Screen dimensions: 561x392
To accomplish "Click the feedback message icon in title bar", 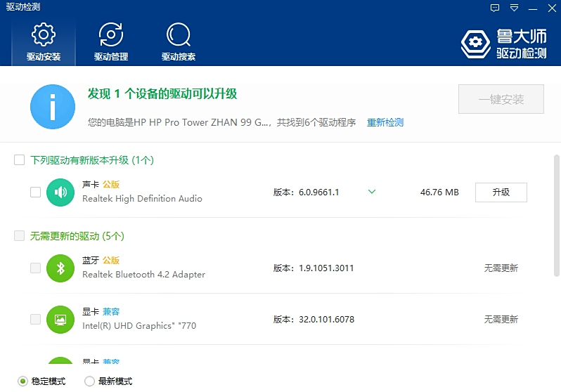I will (x=495, y=8).
